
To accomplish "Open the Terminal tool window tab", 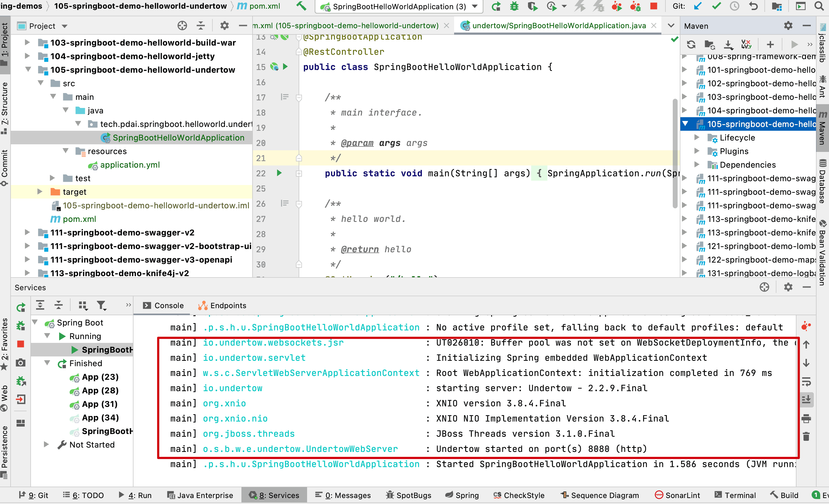I will click(735, 495).
